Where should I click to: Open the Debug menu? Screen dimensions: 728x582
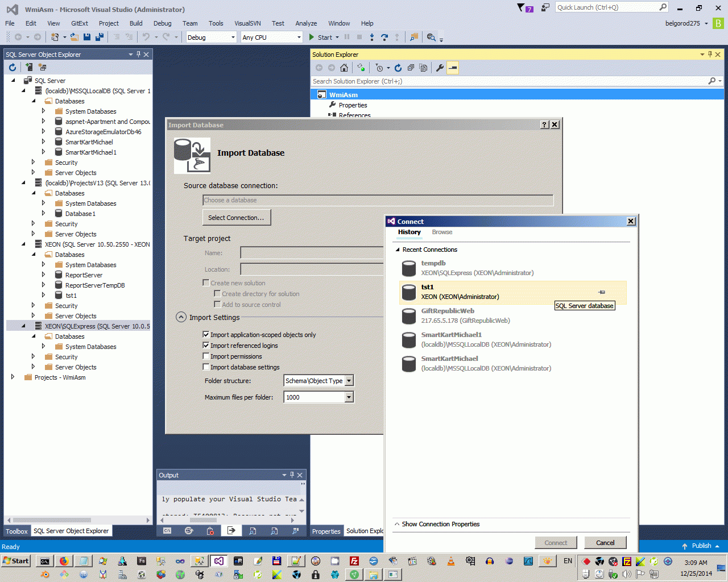click(x=162, y=23)
